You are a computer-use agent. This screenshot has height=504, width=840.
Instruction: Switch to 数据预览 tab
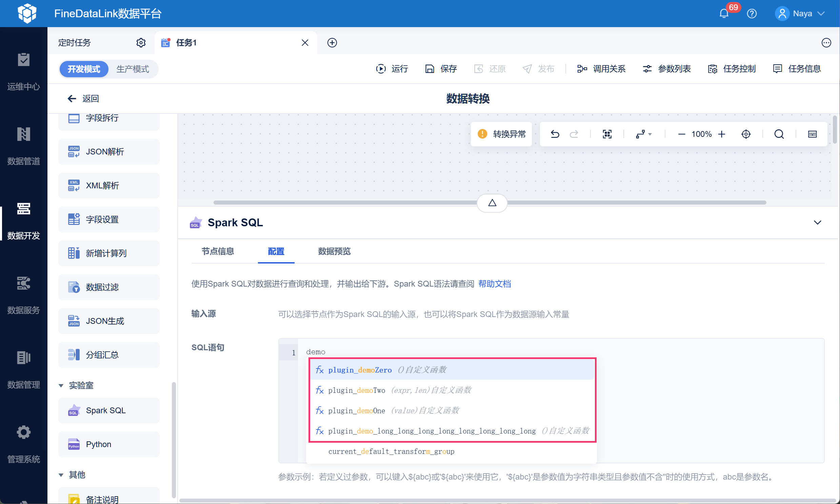[x=334, y=252]
